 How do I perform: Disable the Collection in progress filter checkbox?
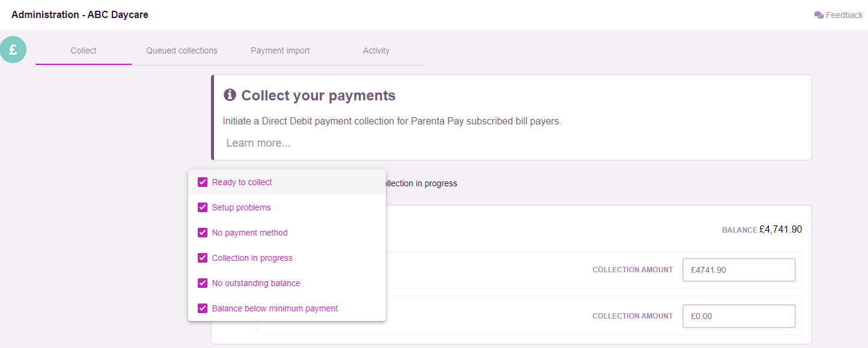point(203,258)
